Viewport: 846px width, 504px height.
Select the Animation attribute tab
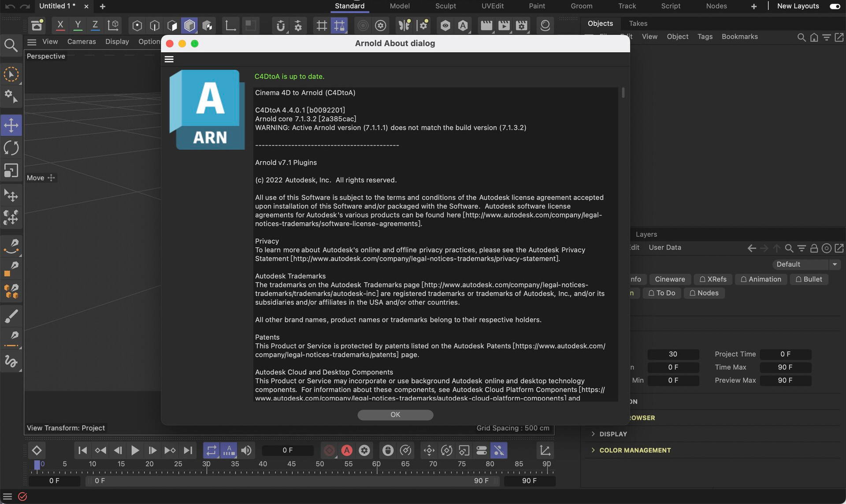click(x=761, y=279)
